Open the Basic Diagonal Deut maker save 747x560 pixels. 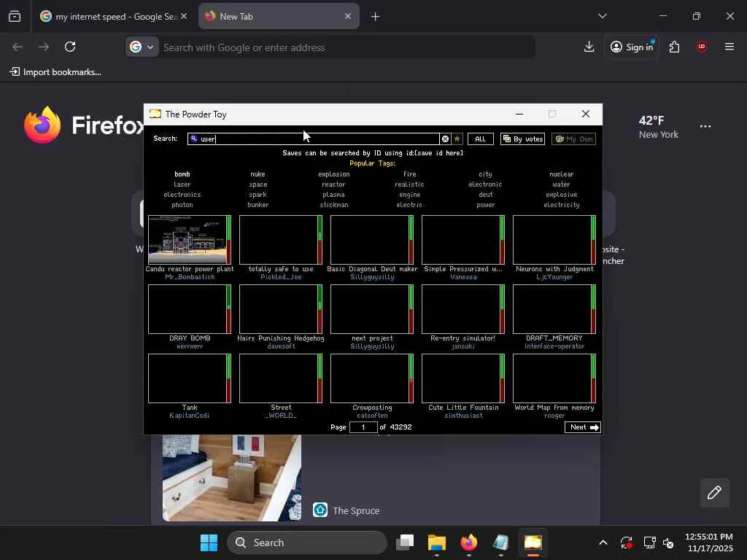(372, 239)
